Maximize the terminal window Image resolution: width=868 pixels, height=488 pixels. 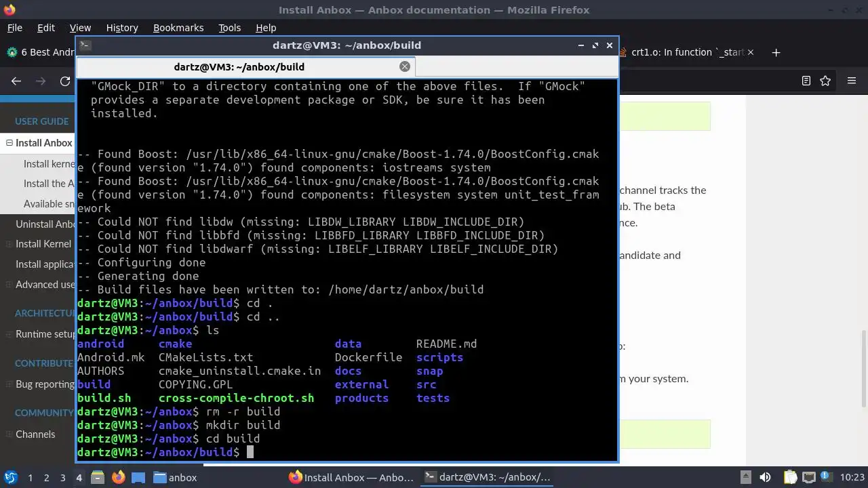(x=595, y=45)
